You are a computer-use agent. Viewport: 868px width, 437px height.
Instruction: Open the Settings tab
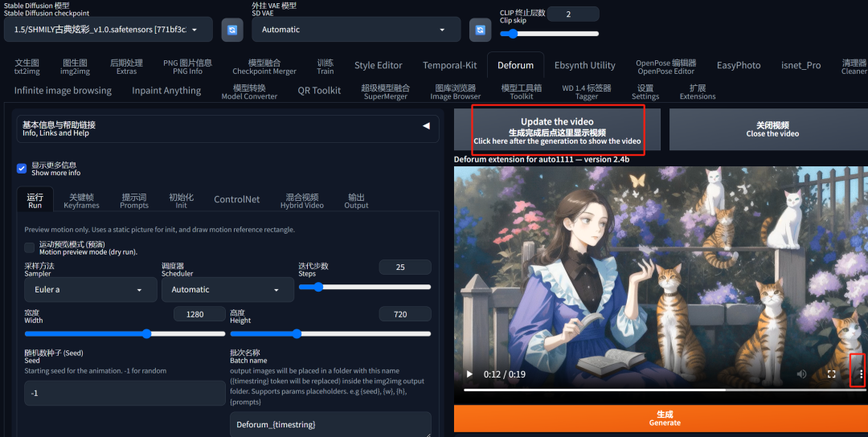point(645,92)
